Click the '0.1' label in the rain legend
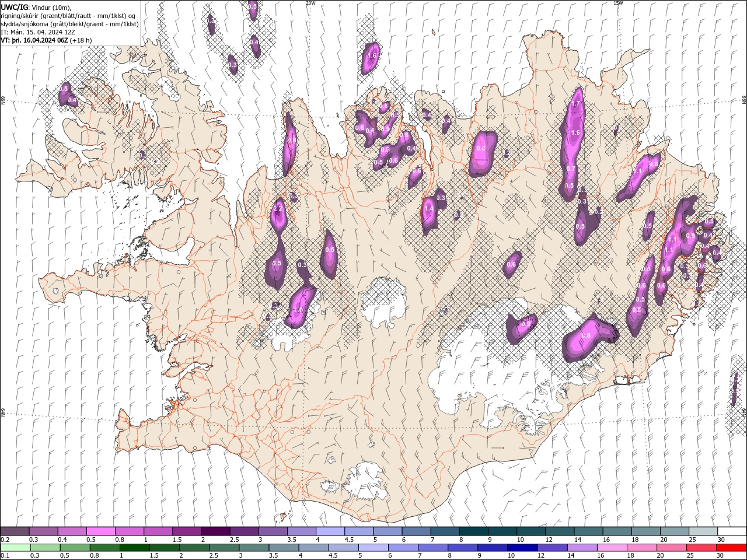The image size is (747, 560). [x=5, y=555]
